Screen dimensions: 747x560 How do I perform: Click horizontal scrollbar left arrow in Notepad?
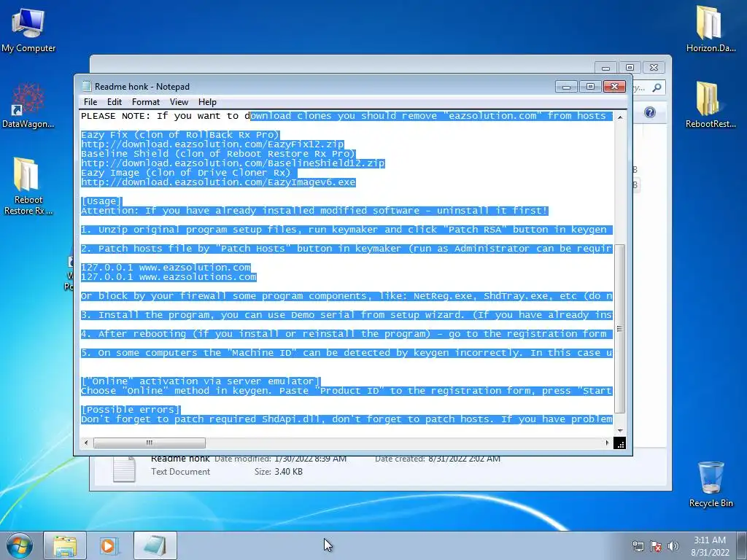click(86, 443)
